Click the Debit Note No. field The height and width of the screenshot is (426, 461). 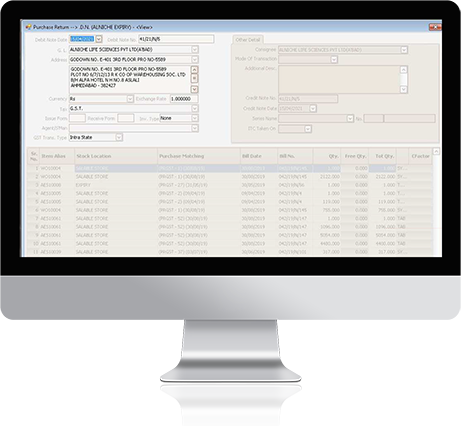[176, 39]
